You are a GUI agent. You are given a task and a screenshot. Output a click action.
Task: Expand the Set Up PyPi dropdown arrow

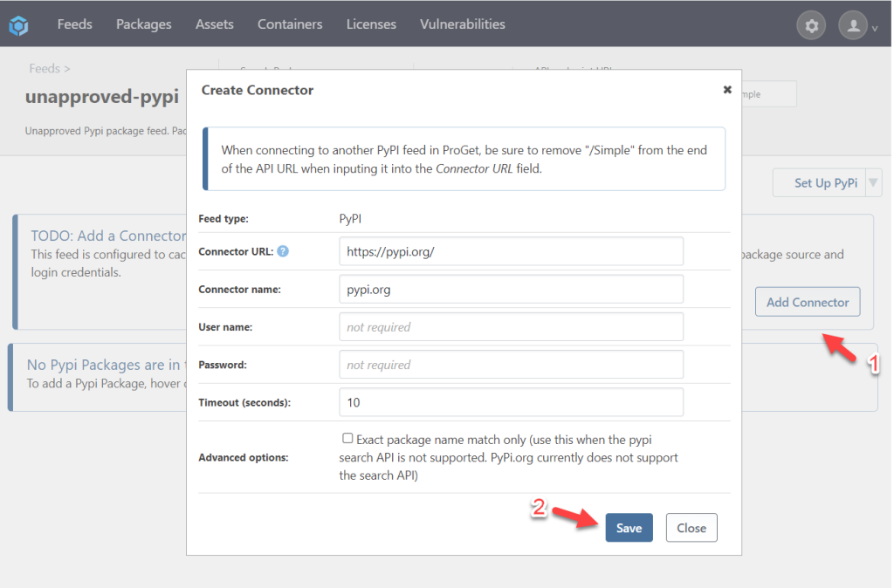tap(874, 183)
